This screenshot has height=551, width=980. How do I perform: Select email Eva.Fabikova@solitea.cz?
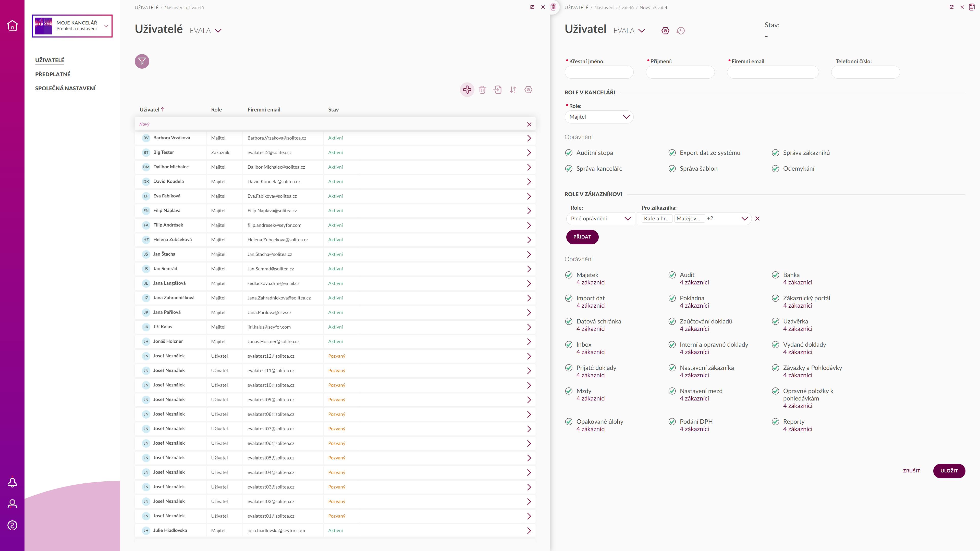tap(272, 196)
